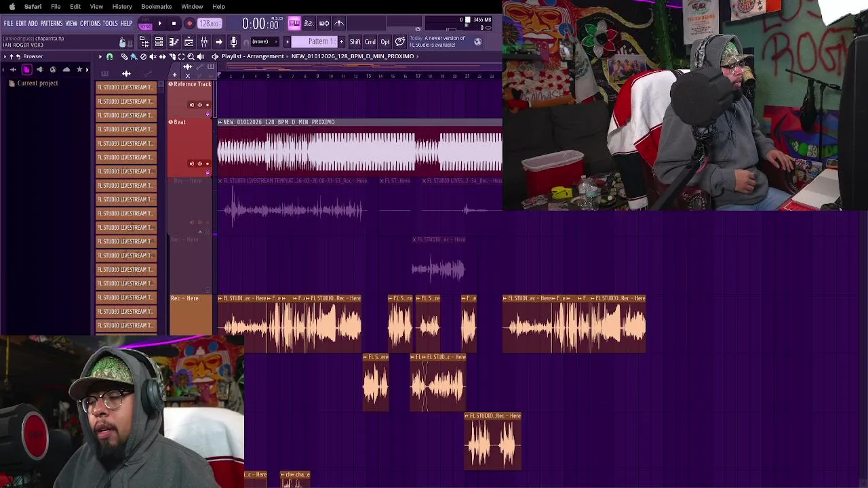Open arrow after NEW_01012026 arrangement name
868x488 pixels.
pos(418,56)
